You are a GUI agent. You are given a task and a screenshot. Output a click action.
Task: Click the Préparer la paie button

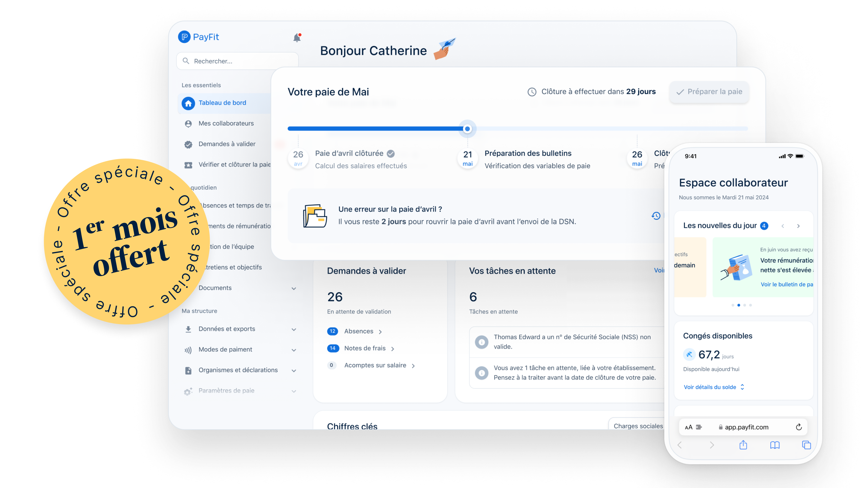point(709,91)
